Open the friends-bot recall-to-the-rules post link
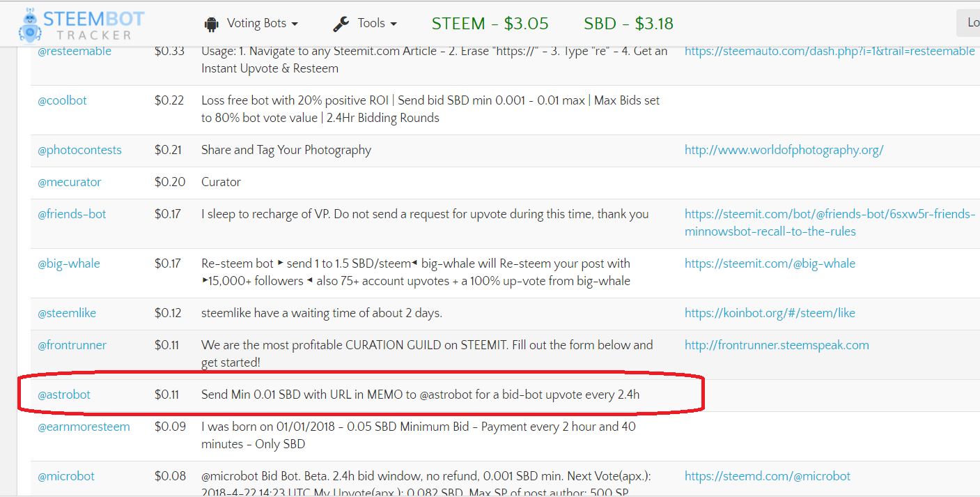Image resolution: width=980 pixels, height=497 pixels. (x=830, y=222)
